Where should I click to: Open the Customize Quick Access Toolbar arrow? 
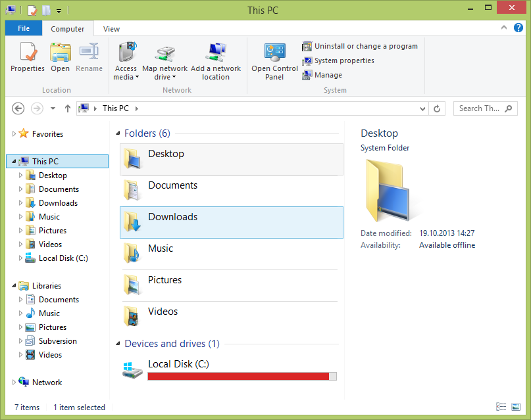point(59,11)
